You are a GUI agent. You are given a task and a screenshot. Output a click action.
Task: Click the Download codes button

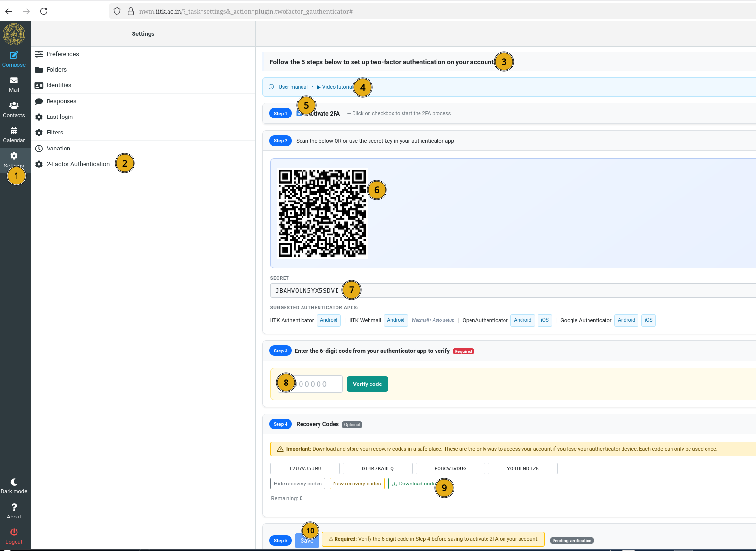click(x=414, y=484)
